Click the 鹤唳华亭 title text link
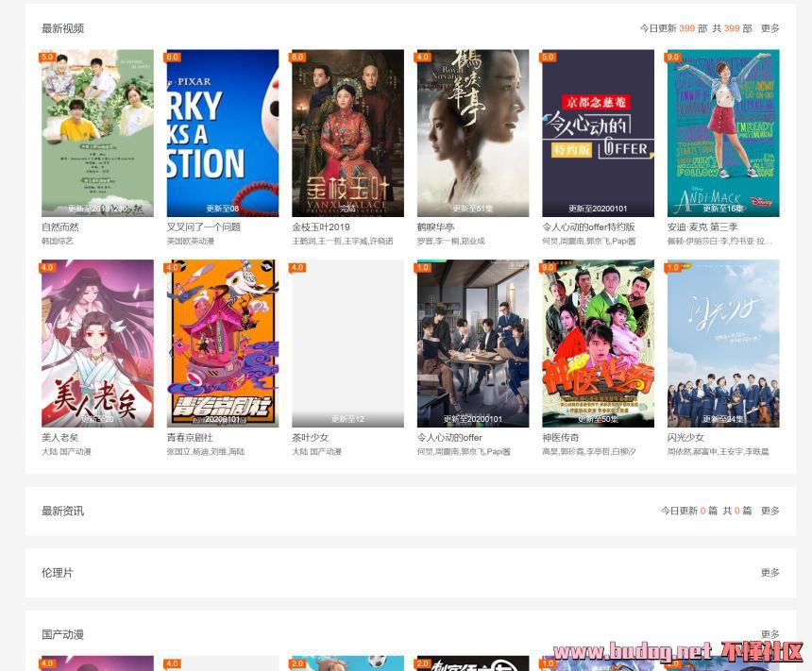The height and width of the screenshot is (671, 812). pos(436,227)
